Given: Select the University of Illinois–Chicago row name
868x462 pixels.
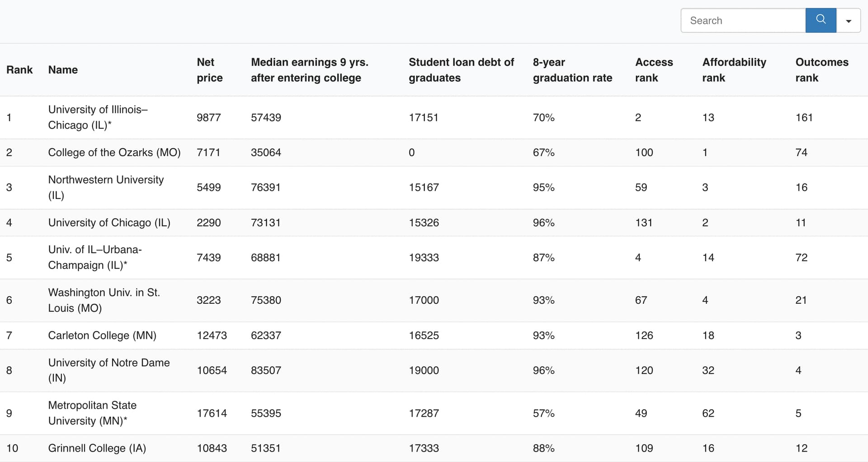Looking at the screenshot, I should pyautogui.click(x=98, y=117).
